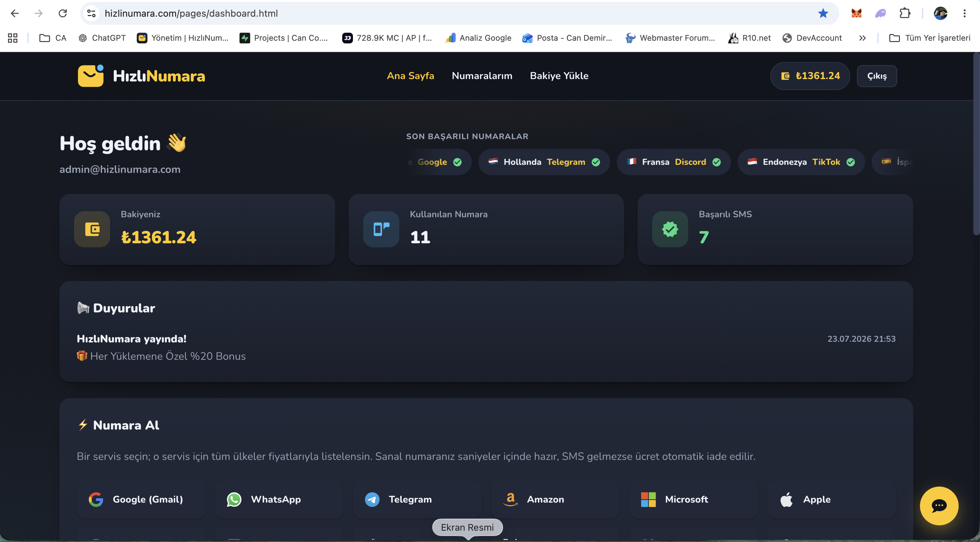
Task: Open the Chrome three-dot menu
Action: tap(964, 13)
